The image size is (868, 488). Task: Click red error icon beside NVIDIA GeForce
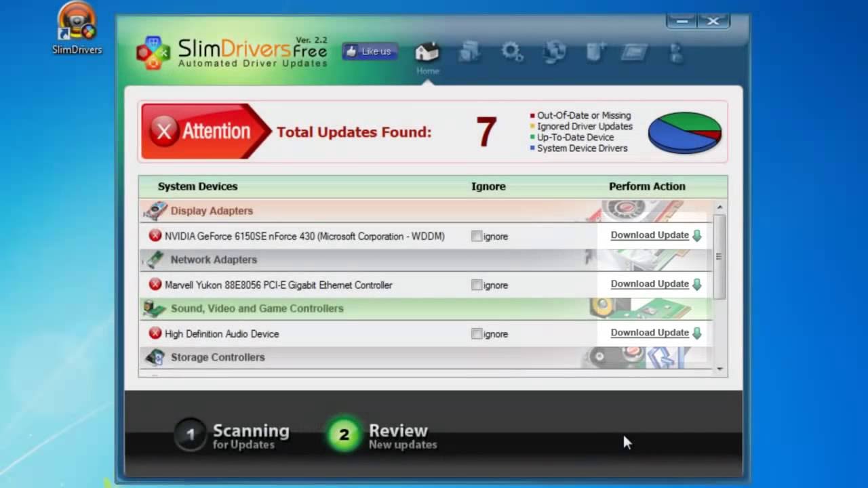[x=155, y=236]
